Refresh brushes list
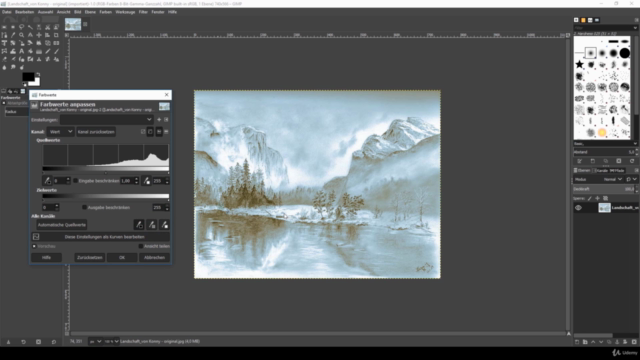Viewport: 640px width, 360px height. [x=632, y=161]
